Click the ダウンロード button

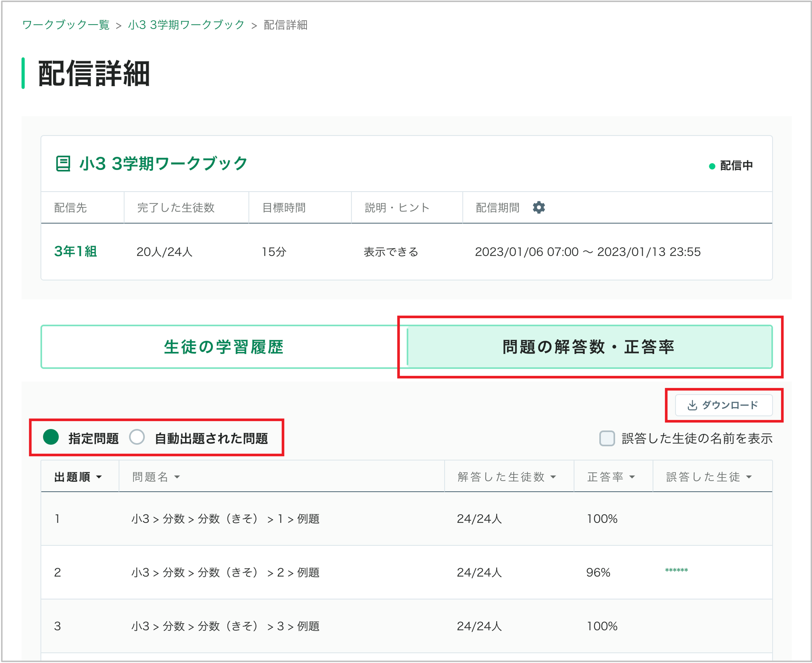tap(724, 405)
